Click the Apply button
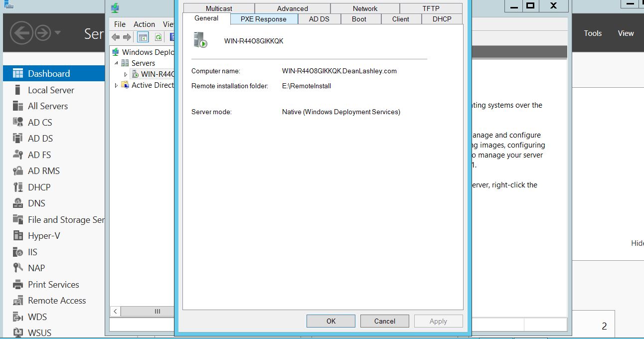The width and height of the screenshot is (644, 339). coord(439,321)
